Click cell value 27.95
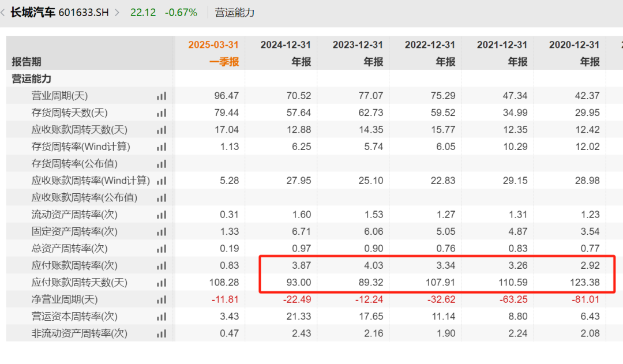Viewport: 623px width, 364px height. coord(299,181)
